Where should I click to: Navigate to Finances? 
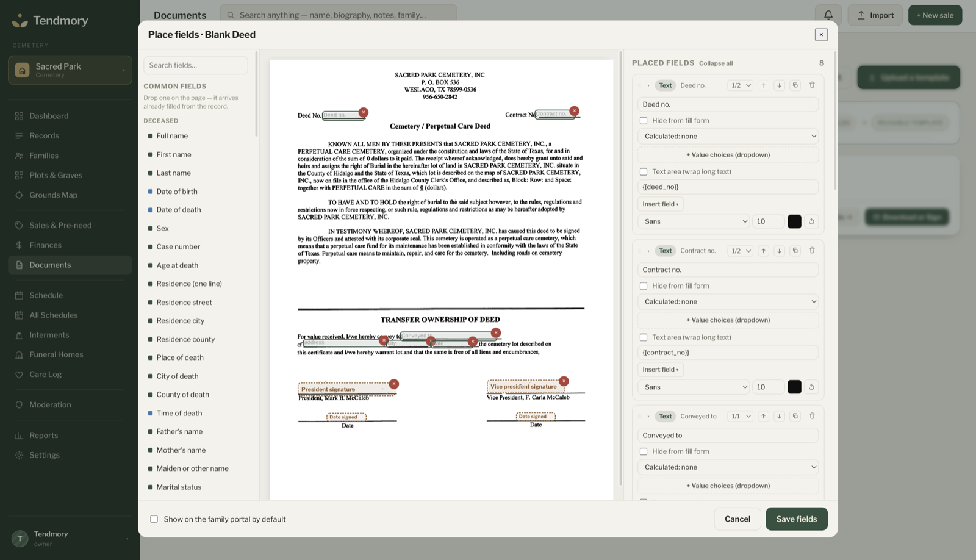[70, 245]
